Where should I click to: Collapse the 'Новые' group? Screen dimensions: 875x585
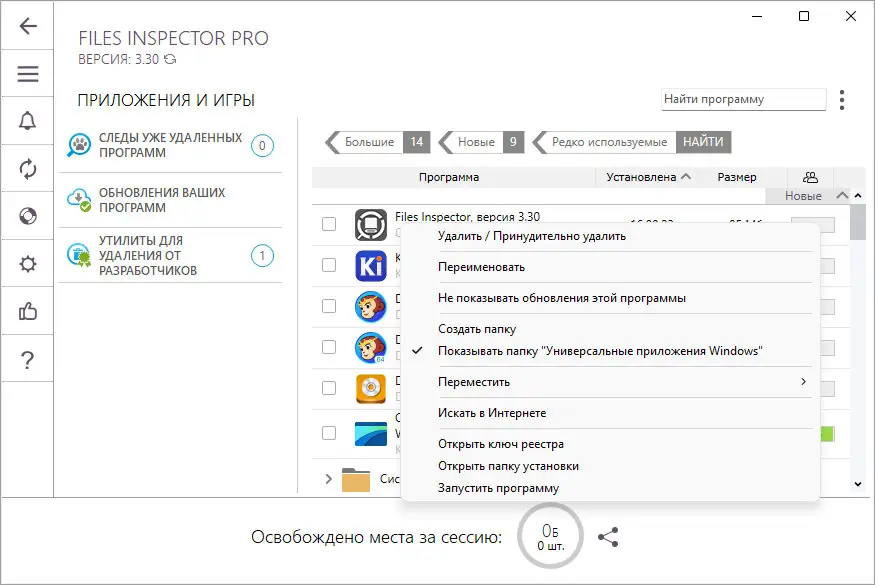coord(842,195)
